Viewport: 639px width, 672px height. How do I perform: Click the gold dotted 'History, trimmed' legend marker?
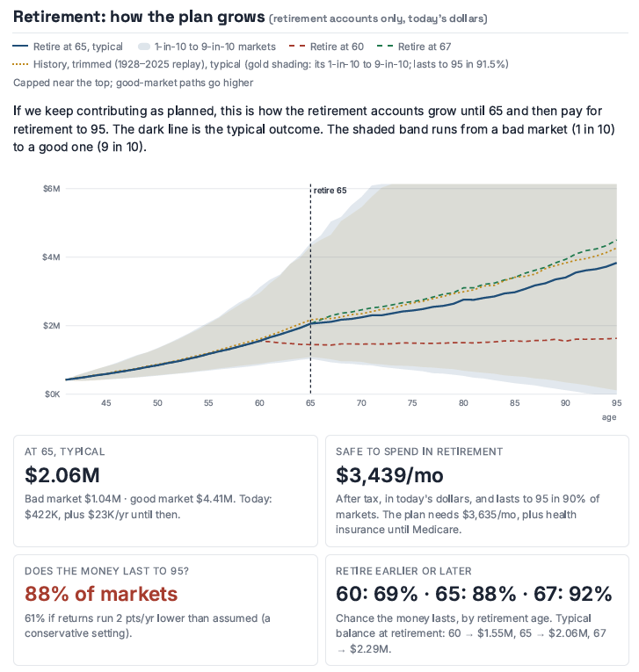coord(20,64)
